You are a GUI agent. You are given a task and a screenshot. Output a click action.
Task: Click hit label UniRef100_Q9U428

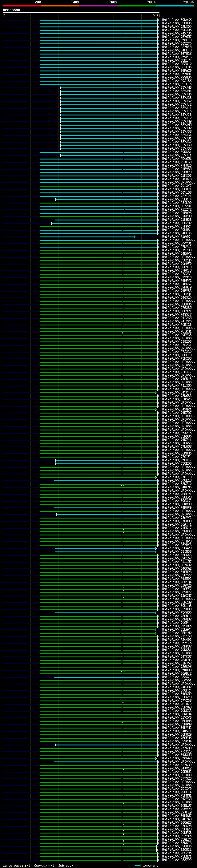(177, 548)
